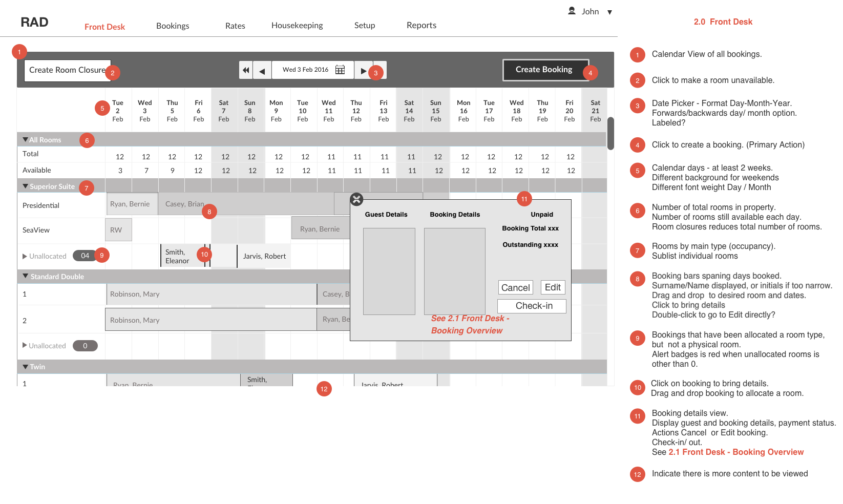Select Robinson, Mary booking in room 1
Viewport: 843px width, 504px height.
click(x=212, y=294)
